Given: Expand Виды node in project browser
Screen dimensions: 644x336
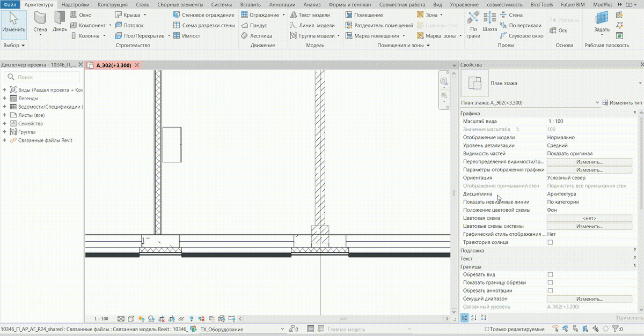Looking at the screenshot, I should (4, 90).
